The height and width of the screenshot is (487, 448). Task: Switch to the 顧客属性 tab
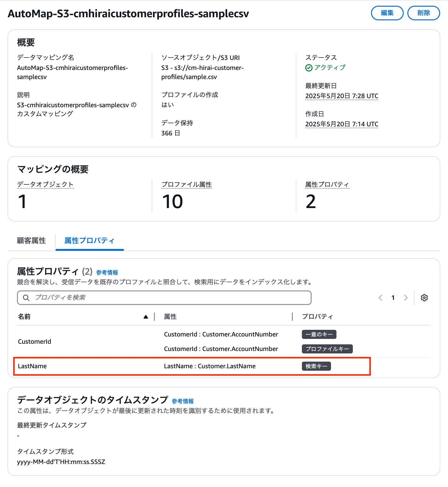tap(31, 240)
